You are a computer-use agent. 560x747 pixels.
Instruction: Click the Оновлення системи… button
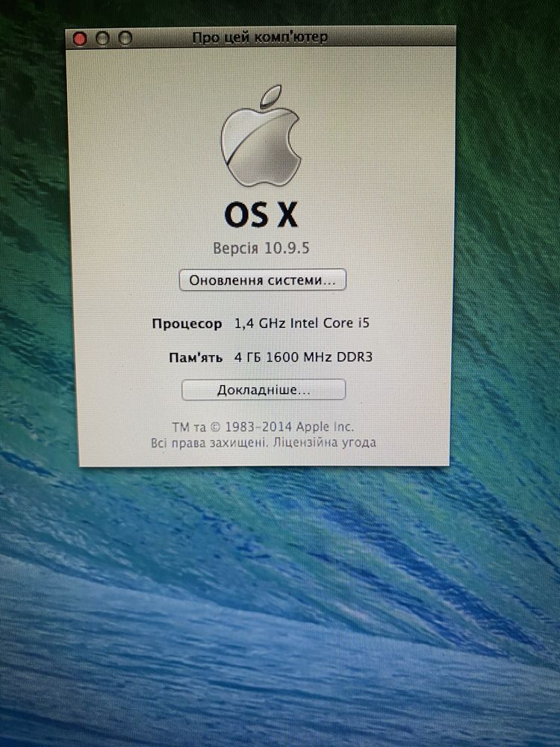point(262,279)
